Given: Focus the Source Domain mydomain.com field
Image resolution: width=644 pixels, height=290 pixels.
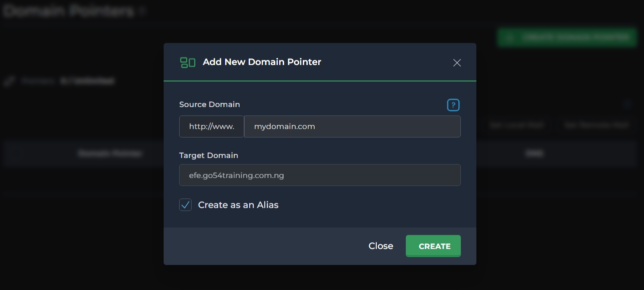Looking at the screenshot, I should [x=352, y=126].
